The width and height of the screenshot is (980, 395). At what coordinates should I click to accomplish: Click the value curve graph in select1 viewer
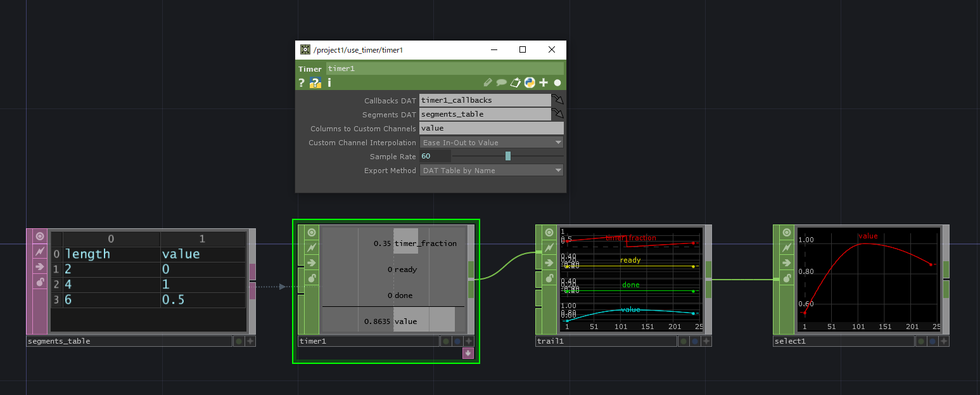869,280
